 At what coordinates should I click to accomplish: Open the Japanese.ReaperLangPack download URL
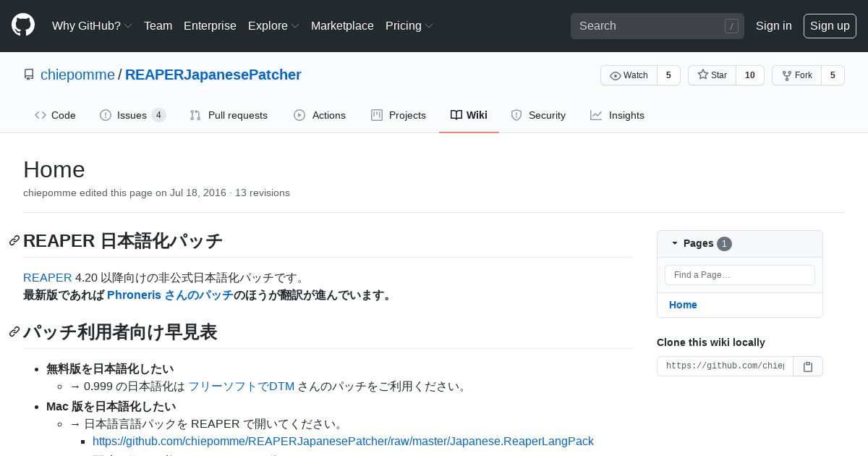[x=343, y=442]
